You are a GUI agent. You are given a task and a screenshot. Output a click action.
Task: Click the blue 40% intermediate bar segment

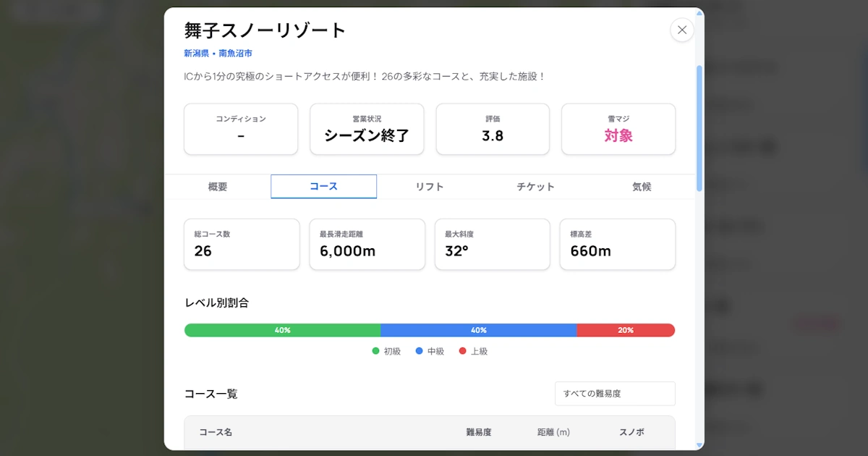[x=479, y=330]
